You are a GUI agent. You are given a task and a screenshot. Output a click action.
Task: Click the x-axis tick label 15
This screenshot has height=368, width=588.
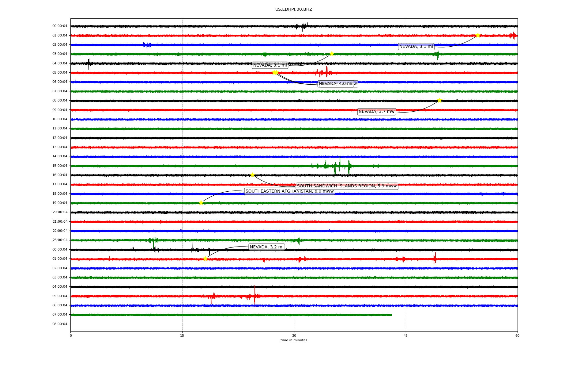click(182, 335)
